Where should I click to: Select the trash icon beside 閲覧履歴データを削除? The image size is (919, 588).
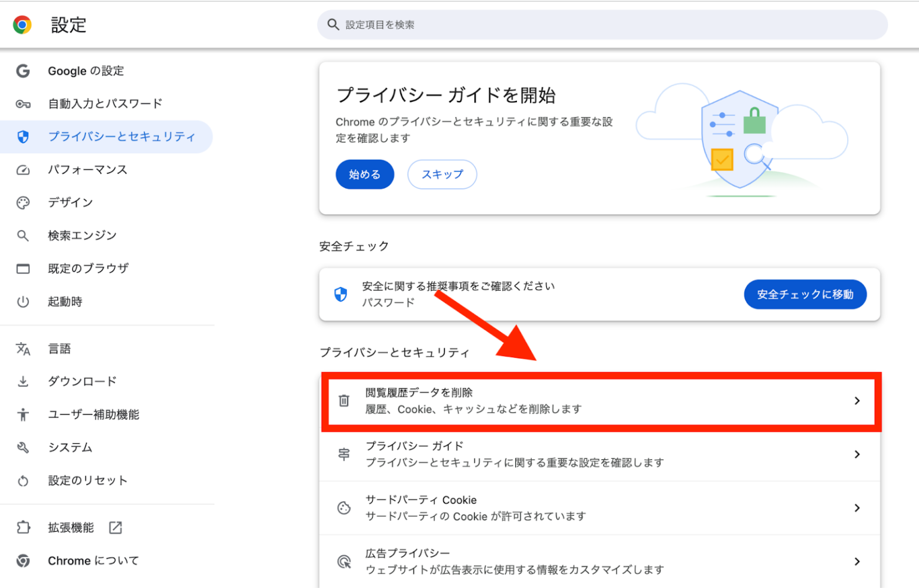point(344,401)
